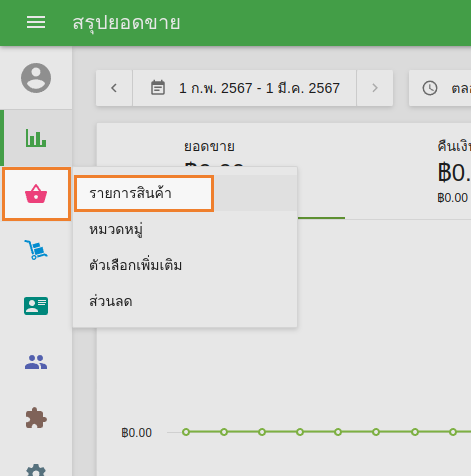
Task: Open the customers people icon
Action: click(36, 362)
